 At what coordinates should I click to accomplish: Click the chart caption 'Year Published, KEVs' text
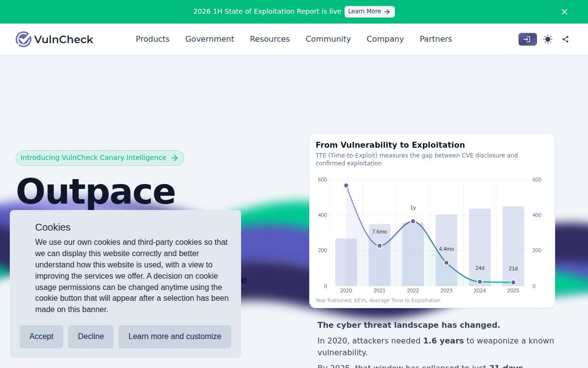point(378,300)
